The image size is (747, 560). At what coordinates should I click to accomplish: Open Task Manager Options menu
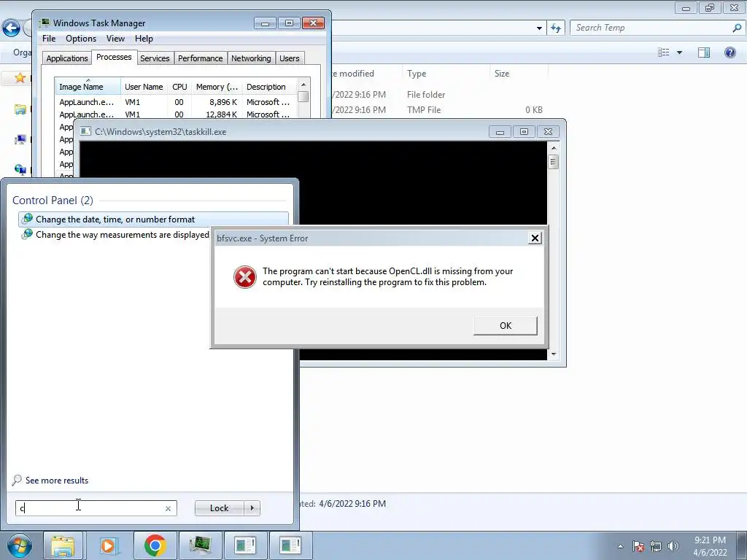(x=81, y=39)
